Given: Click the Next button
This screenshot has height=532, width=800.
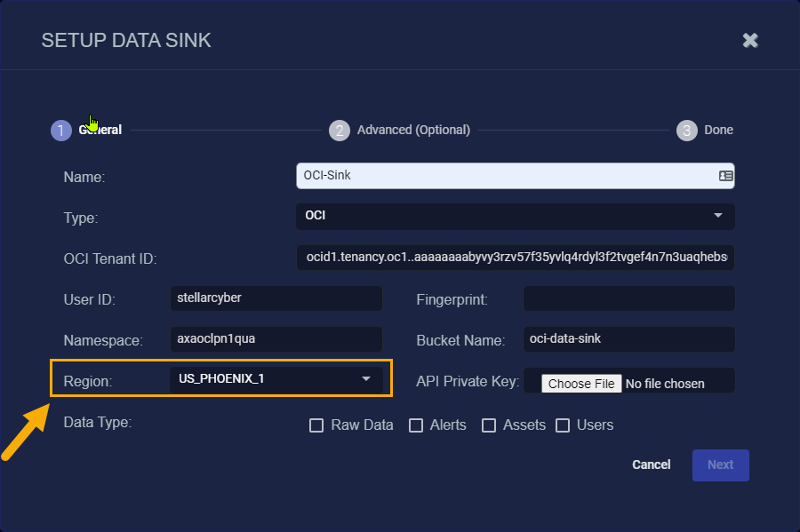Looking at the screenshot, I should point(720,465).
